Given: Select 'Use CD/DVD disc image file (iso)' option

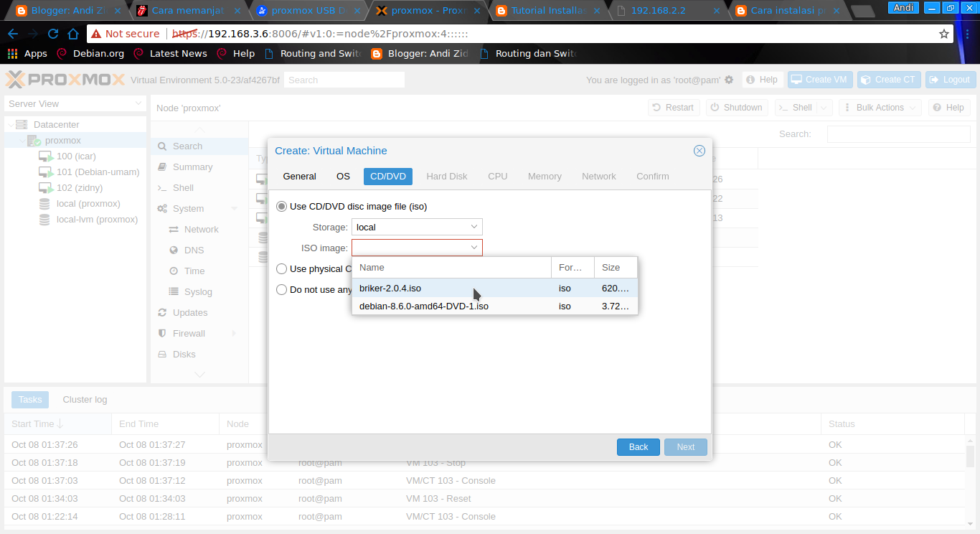Looking at the screenshot, I should pos(281,206).
